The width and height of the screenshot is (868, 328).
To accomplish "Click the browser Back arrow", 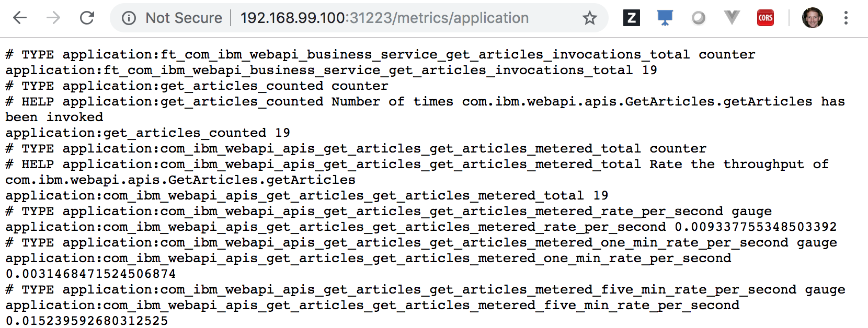I will 20,18.
